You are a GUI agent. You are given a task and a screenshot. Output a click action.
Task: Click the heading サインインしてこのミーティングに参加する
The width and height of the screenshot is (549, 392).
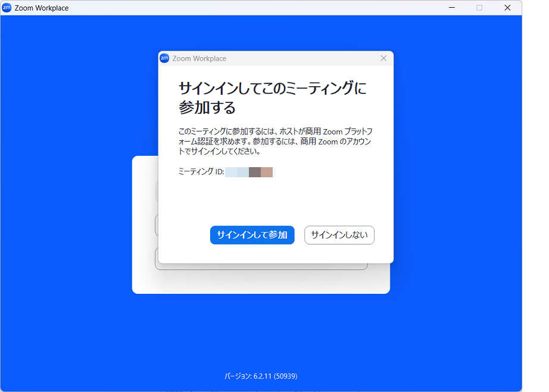(272, 98)
